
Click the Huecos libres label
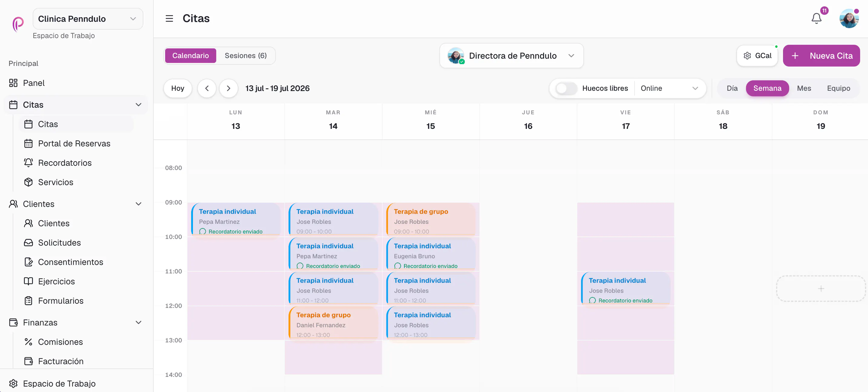click(x=605, y=88)
